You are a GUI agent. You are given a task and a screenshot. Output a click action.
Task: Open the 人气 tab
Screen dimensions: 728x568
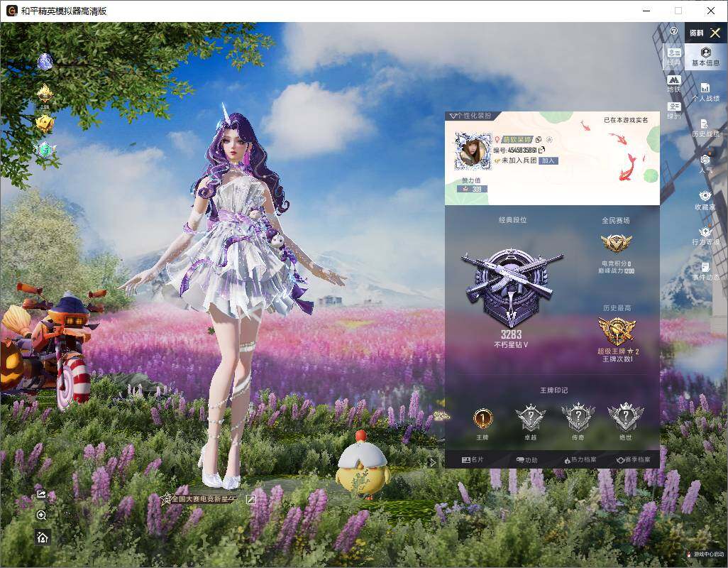(x=705, y=164)
